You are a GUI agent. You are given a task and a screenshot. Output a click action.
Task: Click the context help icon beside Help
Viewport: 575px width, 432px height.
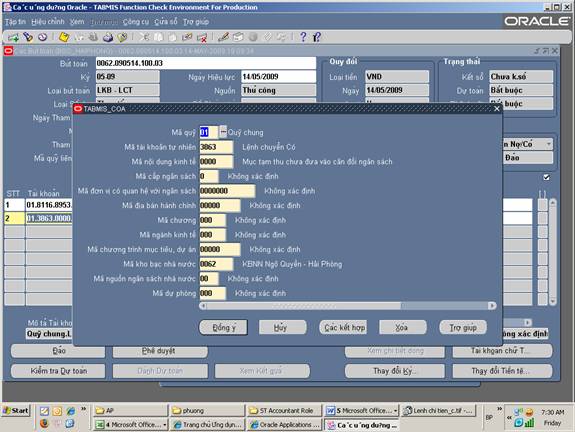point(317,37)
